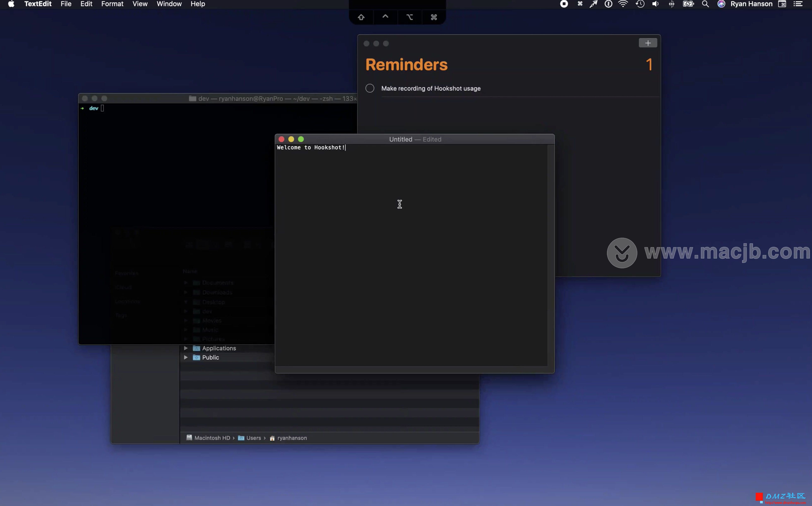Viewport: 812px width, 506px height.
Task: Open the Bluetooth status menu
Action: (x=671, y=4)
